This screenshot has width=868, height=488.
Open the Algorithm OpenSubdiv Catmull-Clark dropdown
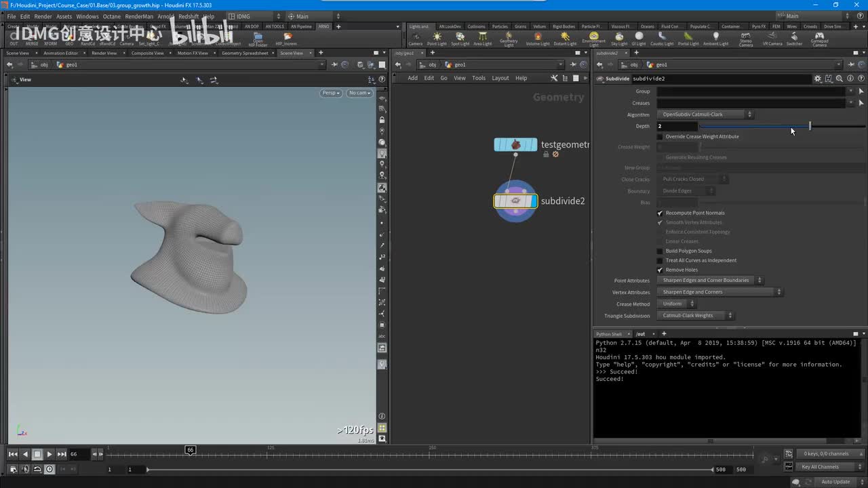coord(705,115)
